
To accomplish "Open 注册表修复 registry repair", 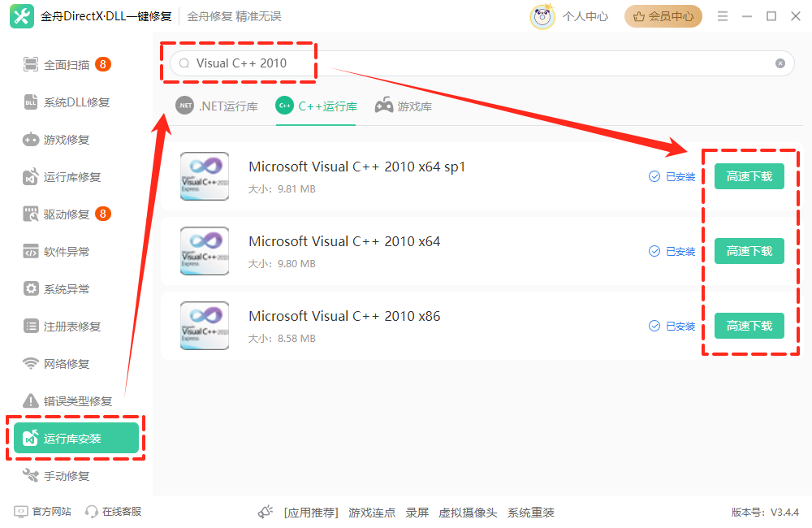I will click(x=72, y=327).
